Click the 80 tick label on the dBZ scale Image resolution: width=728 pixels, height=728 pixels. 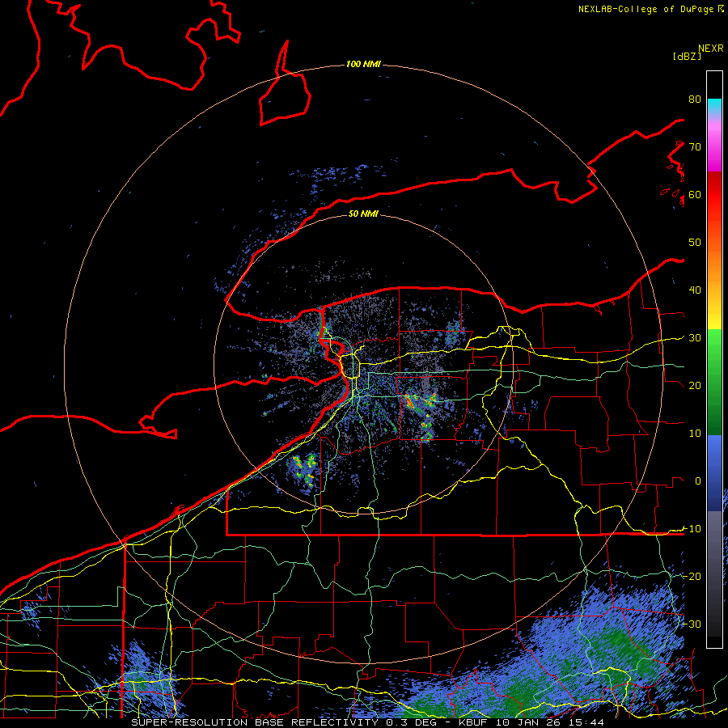tap(695, 99)
